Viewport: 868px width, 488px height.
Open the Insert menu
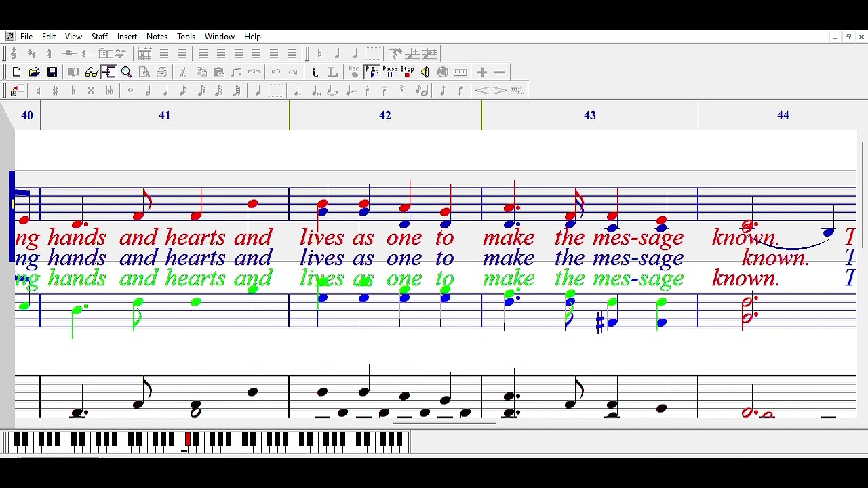pos(127,37)
